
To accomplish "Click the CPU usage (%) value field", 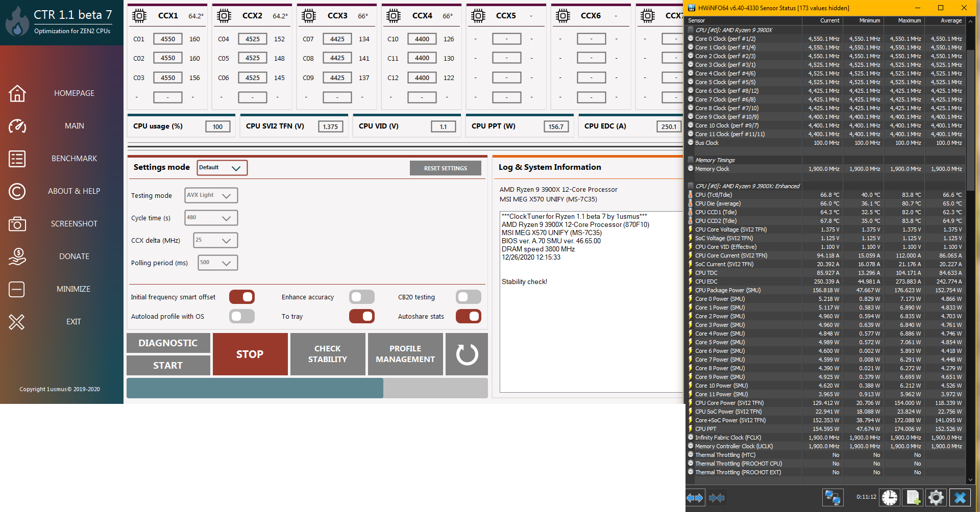I will (218, 127).
